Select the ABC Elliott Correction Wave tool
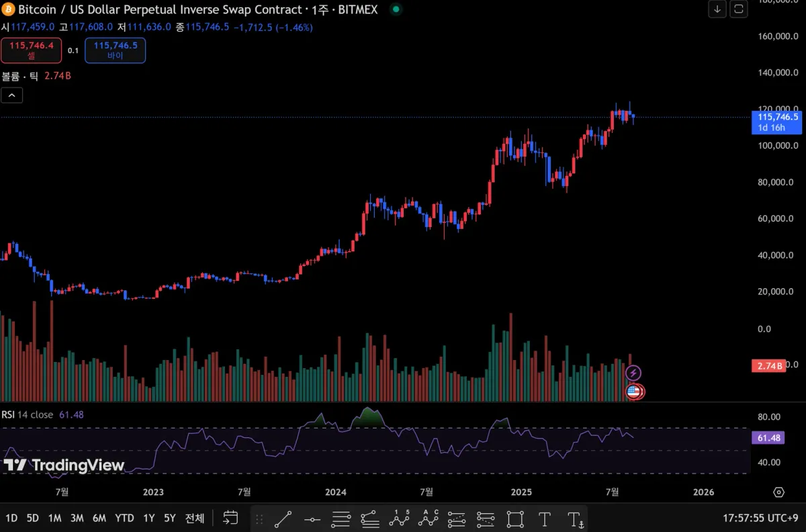806x532 pixels. coord(429,519)
